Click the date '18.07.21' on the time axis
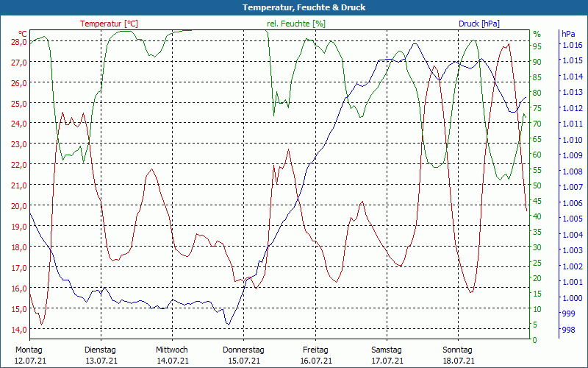Image resolution: width=588 pixels, height=368 pixels. [x=457, y=361]
